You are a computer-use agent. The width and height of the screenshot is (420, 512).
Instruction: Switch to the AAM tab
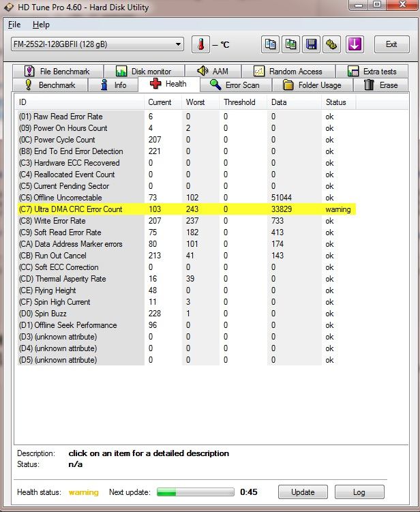pyautogui.click(x=213, y=71)
